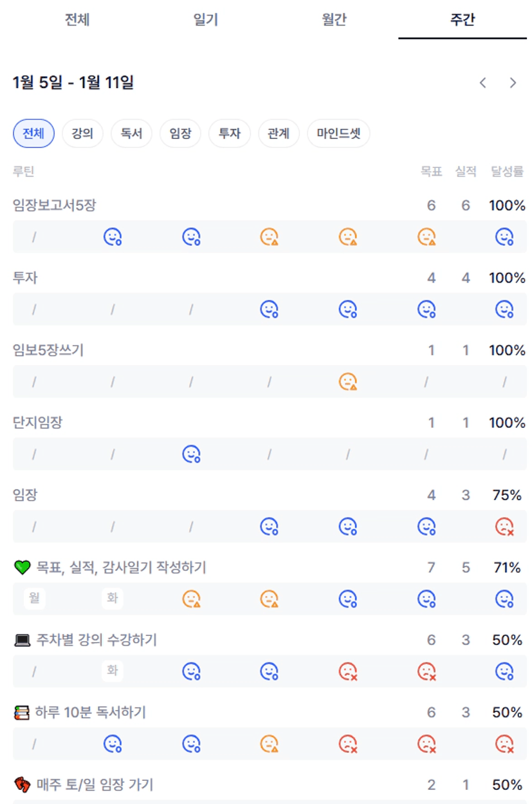
Task: Click the red failed face in 임장 row
Action: tap(504, 527)
